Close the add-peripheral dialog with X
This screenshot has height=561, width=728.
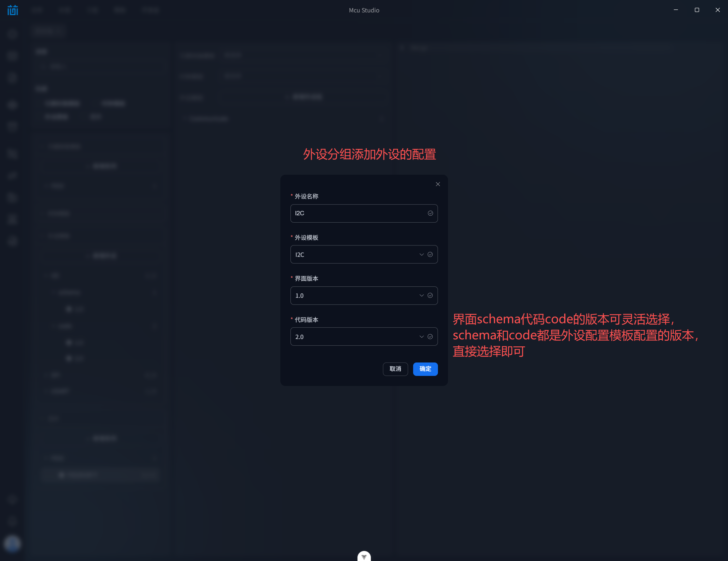point(438,184)
